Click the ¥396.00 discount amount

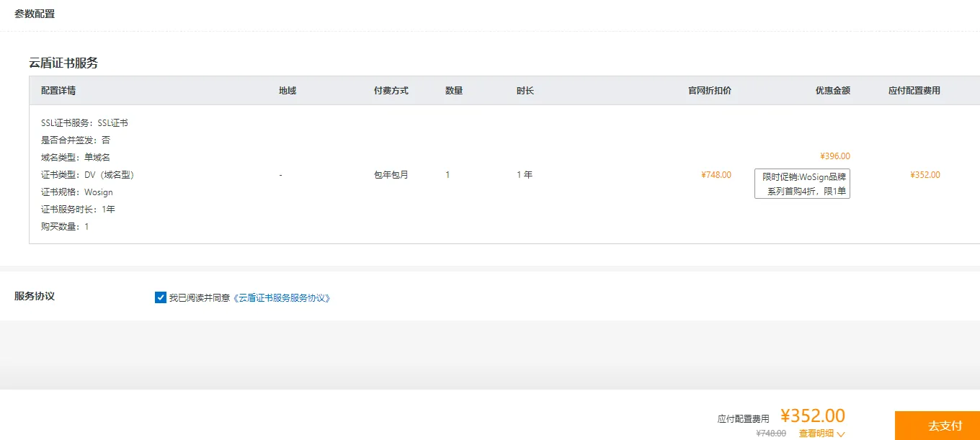pos(835,156)
